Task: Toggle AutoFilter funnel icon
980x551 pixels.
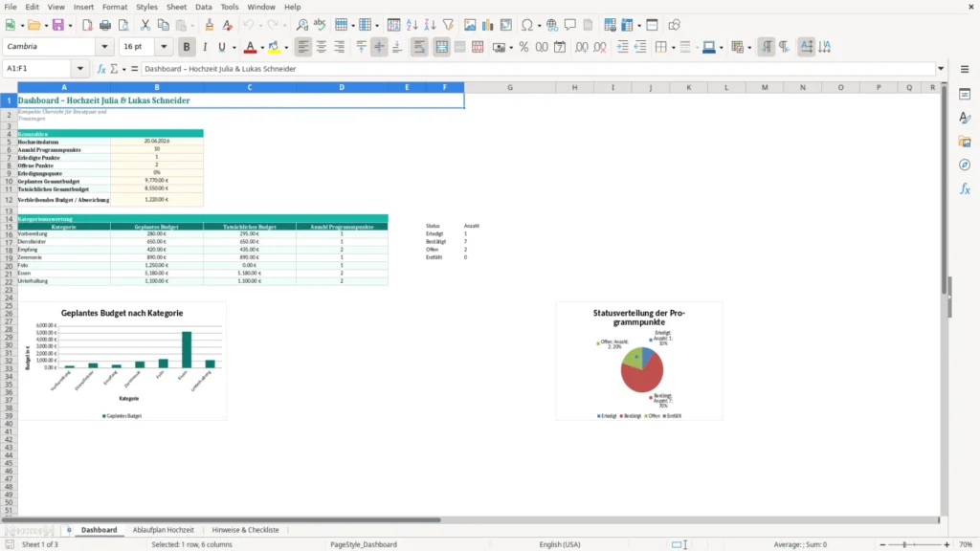Action: (448, 25)
